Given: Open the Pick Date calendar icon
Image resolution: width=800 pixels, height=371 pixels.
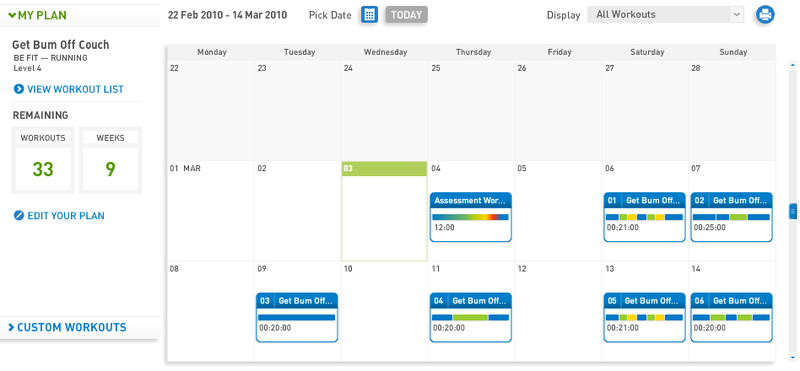Looking at the screenshot, I should tap(369, 15).
